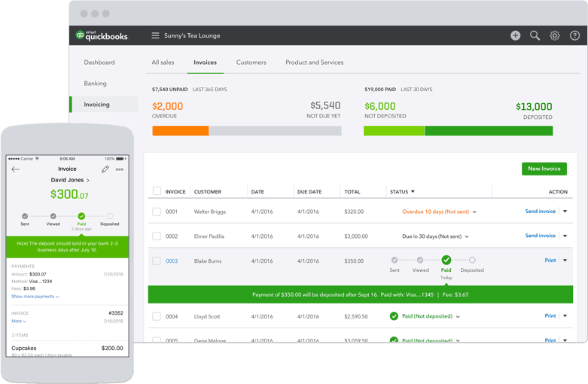Open the David Jones customer chevron on phone
The width and height of the screenshot is (588, 384).
click(x=88, y=181)
